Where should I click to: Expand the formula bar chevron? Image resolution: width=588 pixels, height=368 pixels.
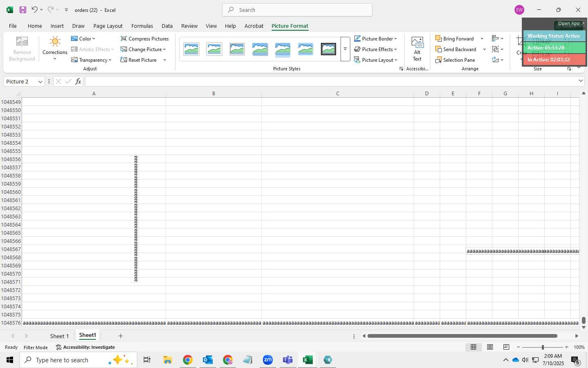click(581, 81)
